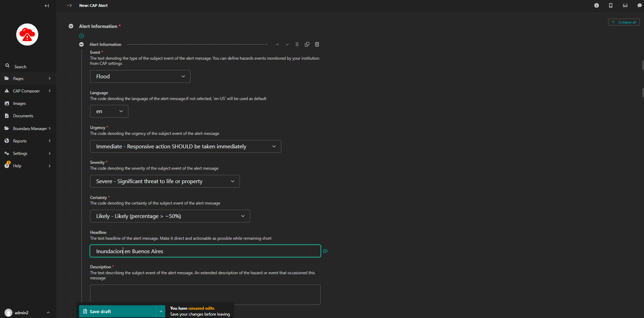Image resolution: width=644 pixels, height=318 pixels.
Task: Open the Boundary Manager menu
Action: tap(28, 128)
